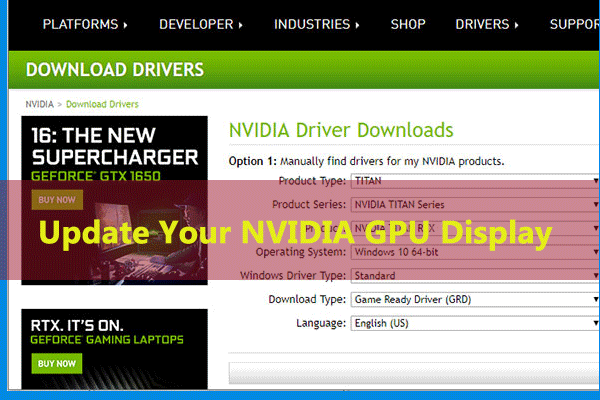Open the DRIVERS menu
Screen dimensions: 600x400
coord(487,24)
